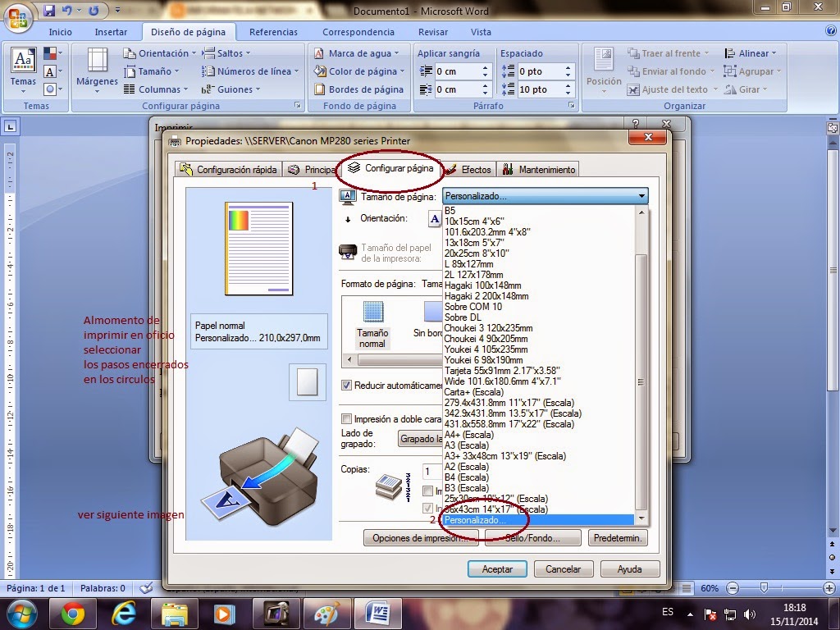840x630 pixels.
Task: Click Aceptar button
Action: pyautogui.click(x=497, y=569)
